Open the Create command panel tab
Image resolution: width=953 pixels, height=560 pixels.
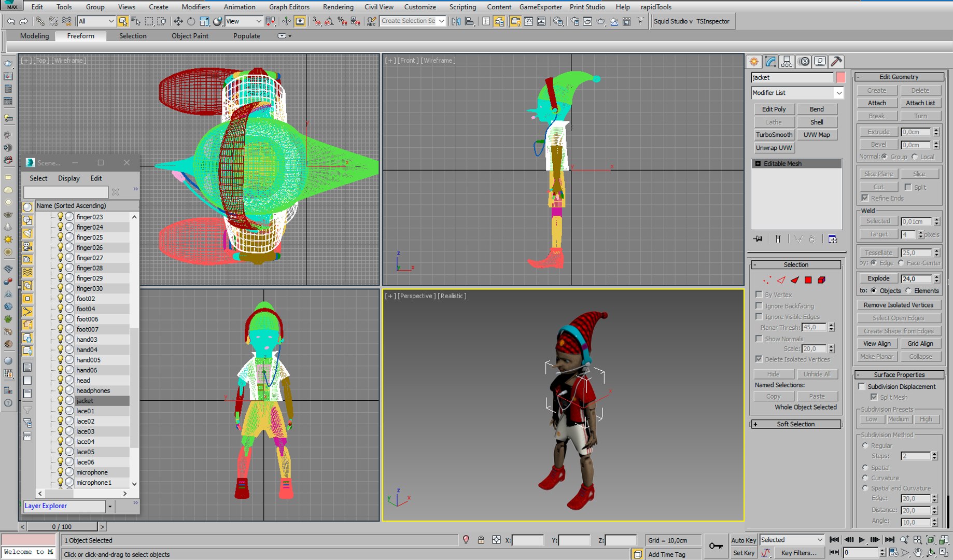tap(754, 62)
